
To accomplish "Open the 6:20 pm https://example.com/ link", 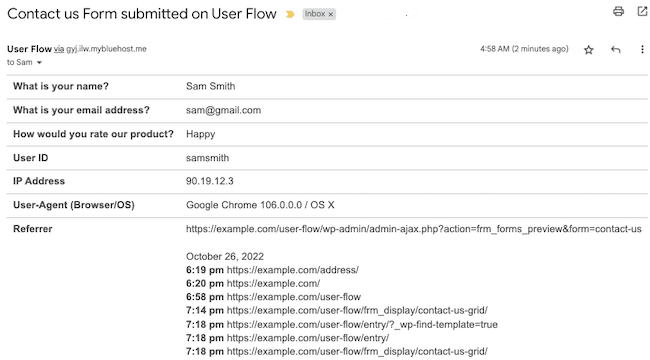I will (273, 284).
